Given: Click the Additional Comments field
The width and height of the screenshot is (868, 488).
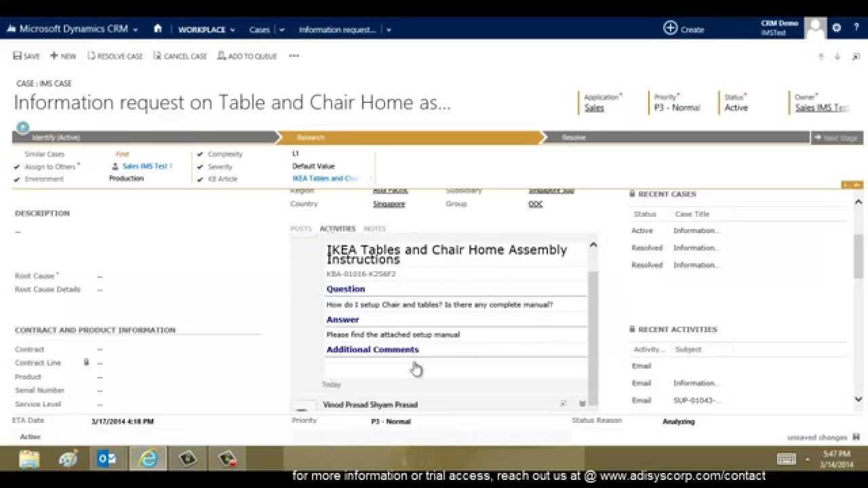Looking at the screenshot, I should coord(456,367).
